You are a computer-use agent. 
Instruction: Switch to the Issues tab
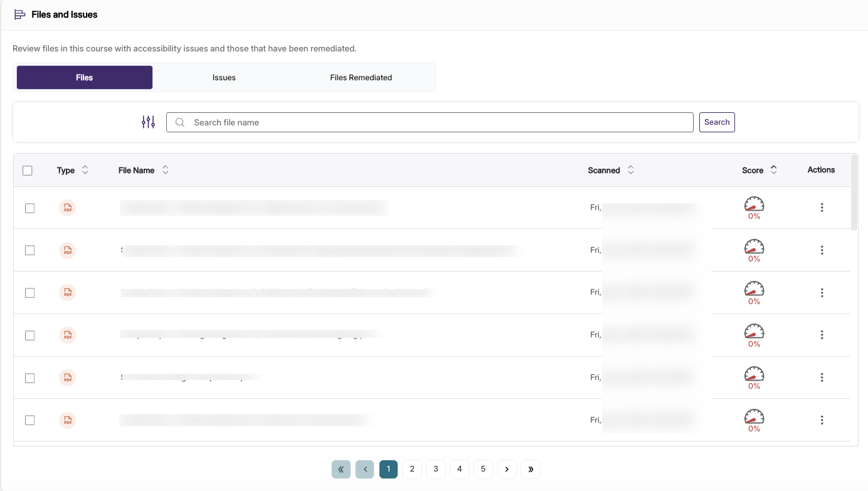point(224,78)
